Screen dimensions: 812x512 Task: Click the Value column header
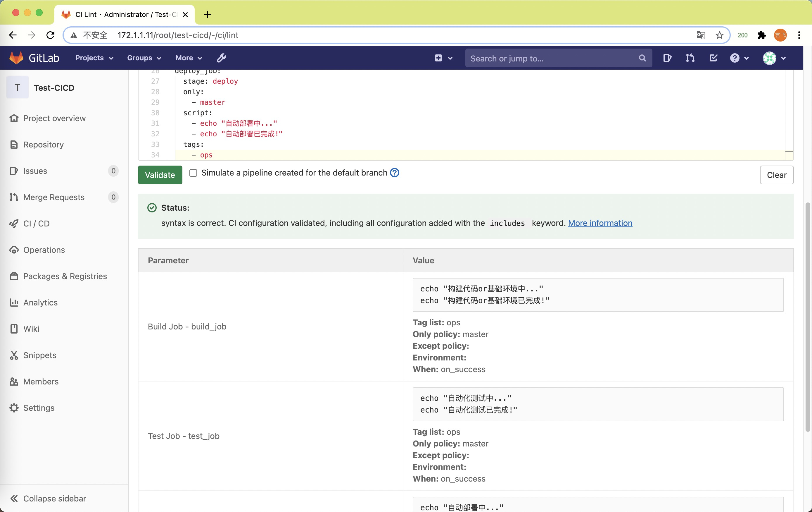tap(598, 260)
